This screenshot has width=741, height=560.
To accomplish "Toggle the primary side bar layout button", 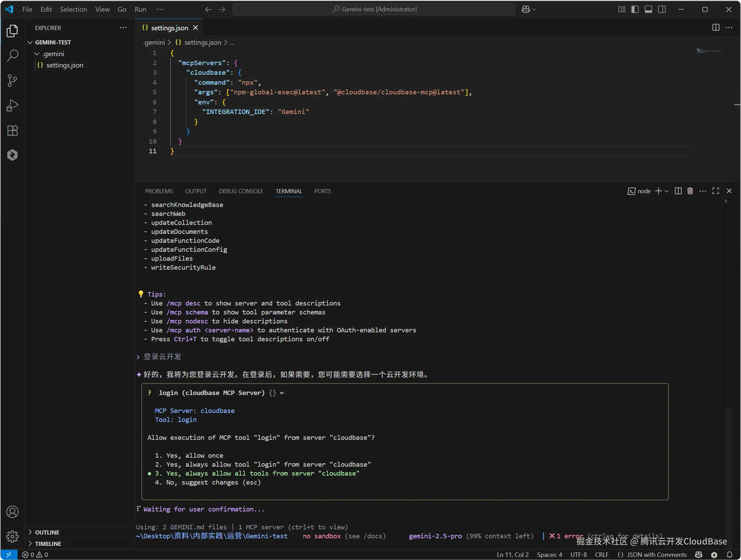I will tap(635, 9).
